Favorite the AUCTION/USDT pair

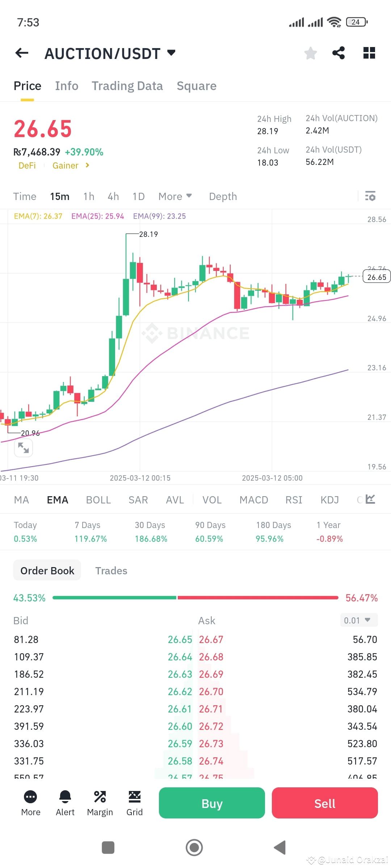point(310,53)
